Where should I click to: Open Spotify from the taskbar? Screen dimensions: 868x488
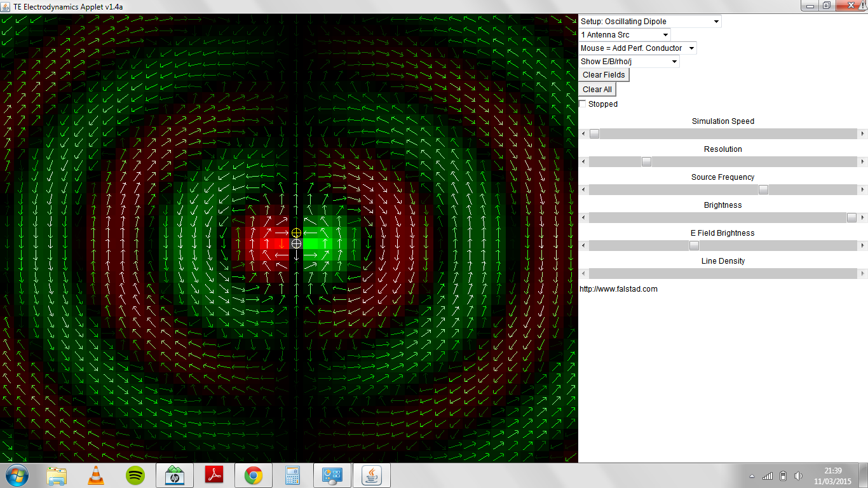[135, 475]
